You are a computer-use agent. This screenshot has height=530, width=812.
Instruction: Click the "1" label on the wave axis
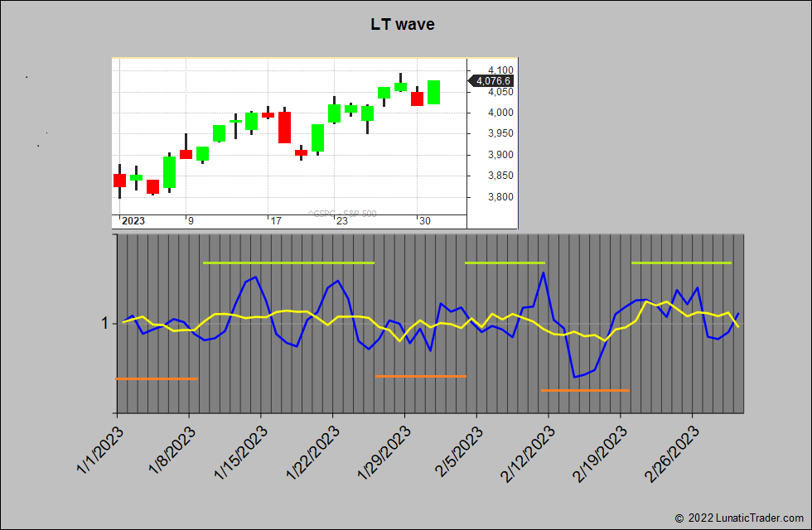tap(104, 323)
